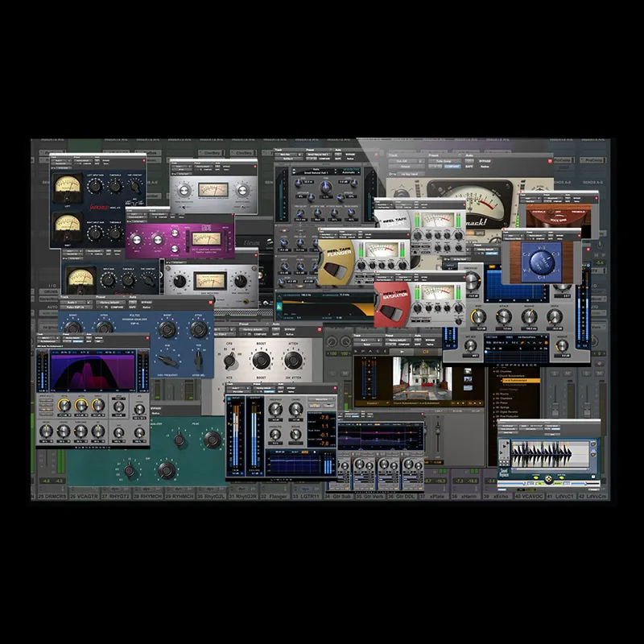Click Time Constant knob on upper Fairchild

[x=134, y=187]
